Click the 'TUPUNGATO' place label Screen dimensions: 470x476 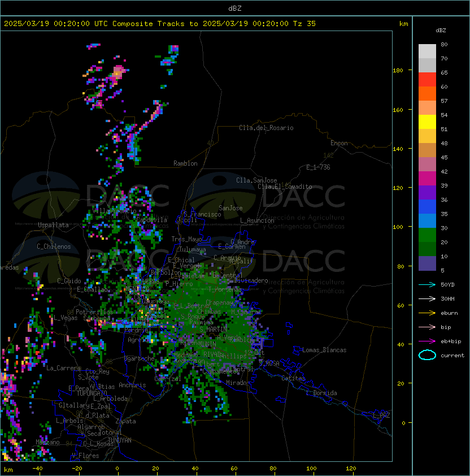[92, 393]
